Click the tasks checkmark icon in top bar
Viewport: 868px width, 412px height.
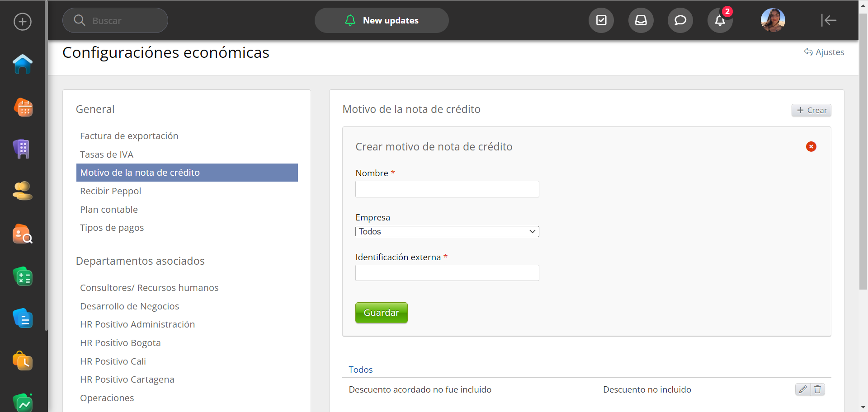coord(601,20)
